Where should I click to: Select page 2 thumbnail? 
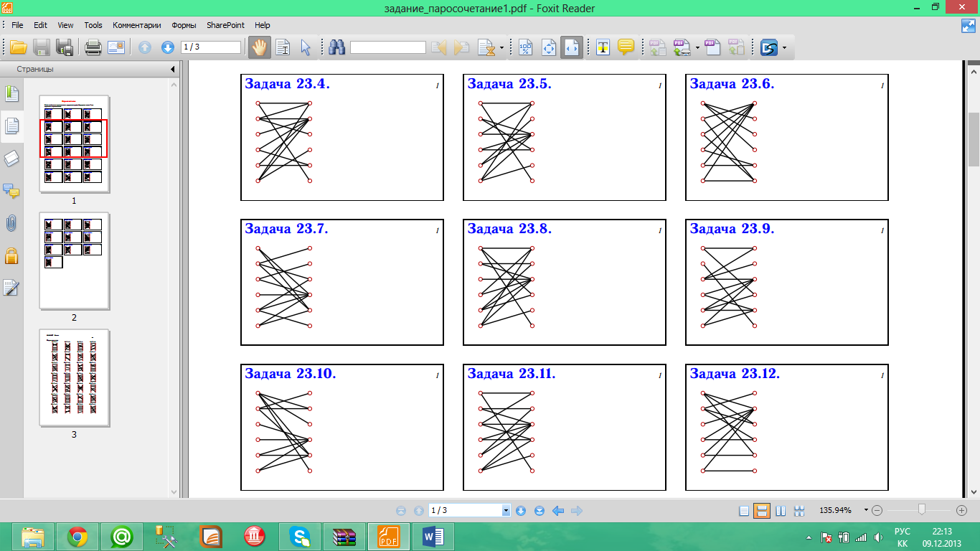(x=74, y=260)
